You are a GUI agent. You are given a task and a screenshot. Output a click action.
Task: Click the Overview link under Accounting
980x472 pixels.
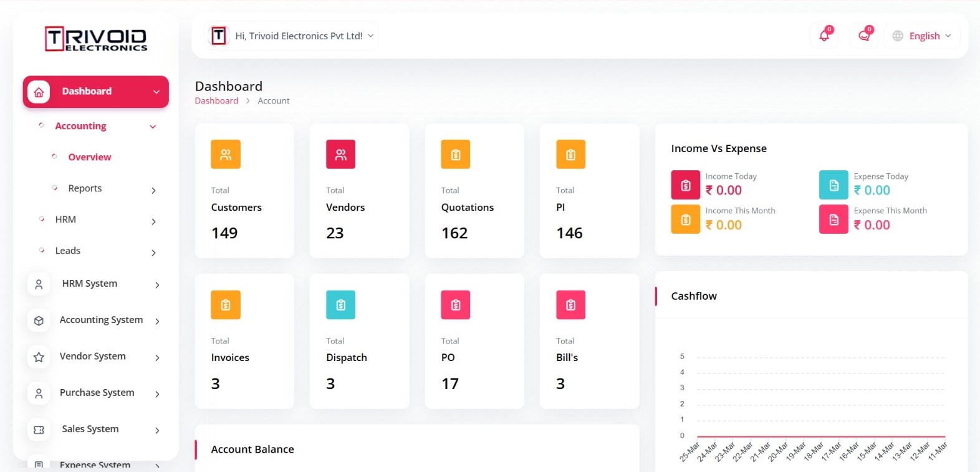coord(90,157)
